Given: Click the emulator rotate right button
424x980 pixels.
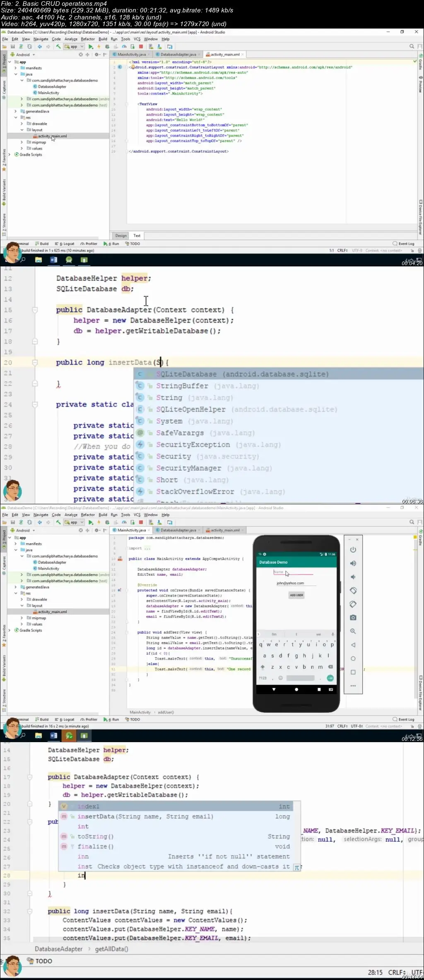Looking at the screenshot, I should point(353,604).
